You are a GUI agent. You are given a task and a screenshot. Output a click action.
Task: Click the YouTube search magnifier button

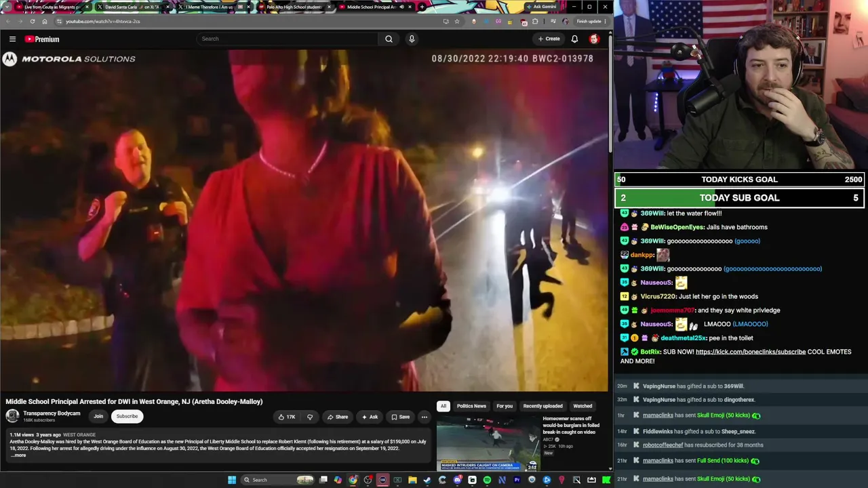tap(389, 39)
